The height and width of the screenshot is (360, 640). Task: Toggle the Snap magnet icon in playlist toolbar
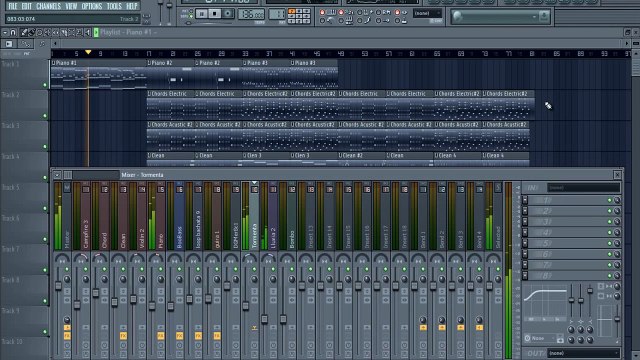13,32
